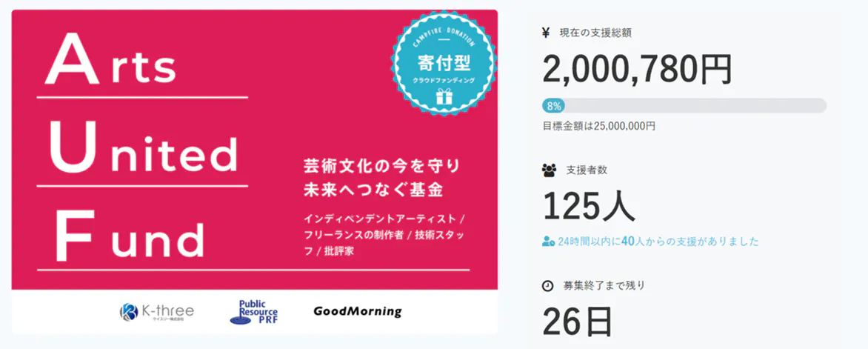Image resolution: width=868 pixels, height=349 pixels.
Task: Click the GoodMorning logo
Action: [x=357, y=311]
